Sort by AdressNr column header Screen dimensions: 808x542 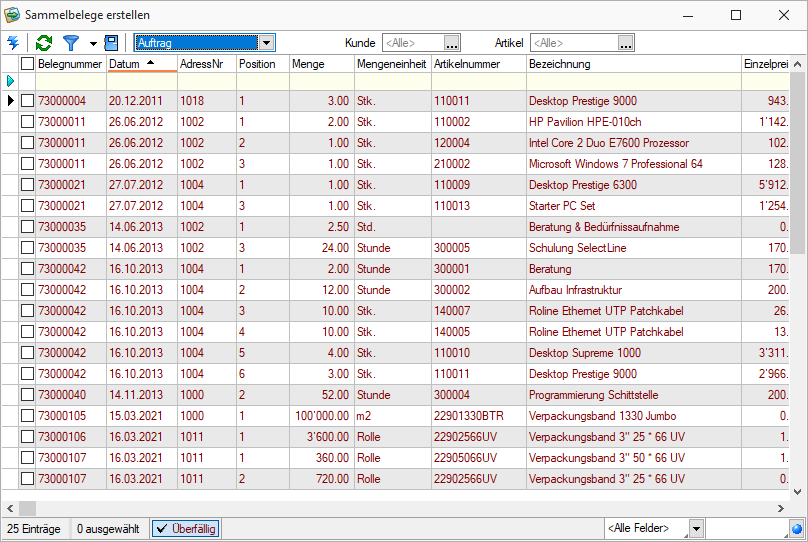(207, 64)
